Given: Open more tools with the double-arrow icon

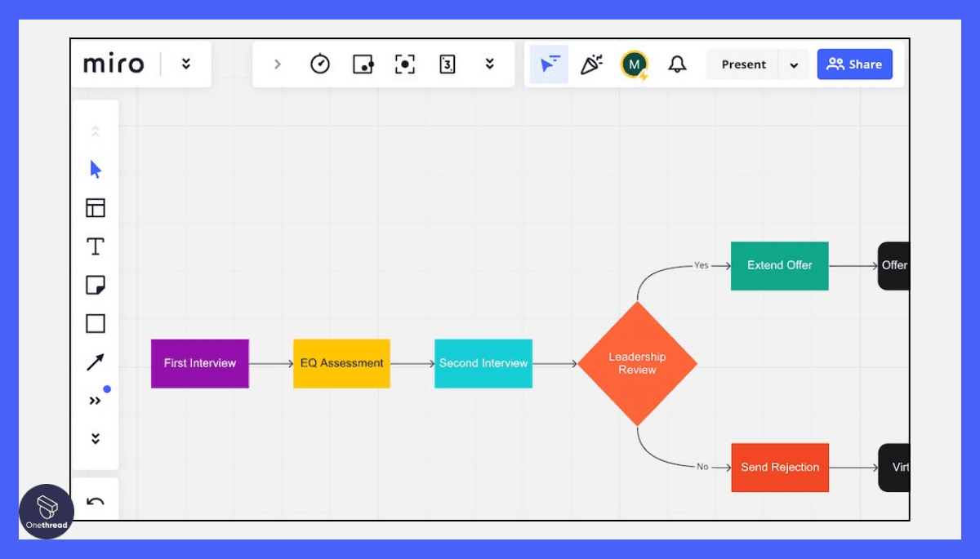Looking at the screenshot, I should click(96, 400).
